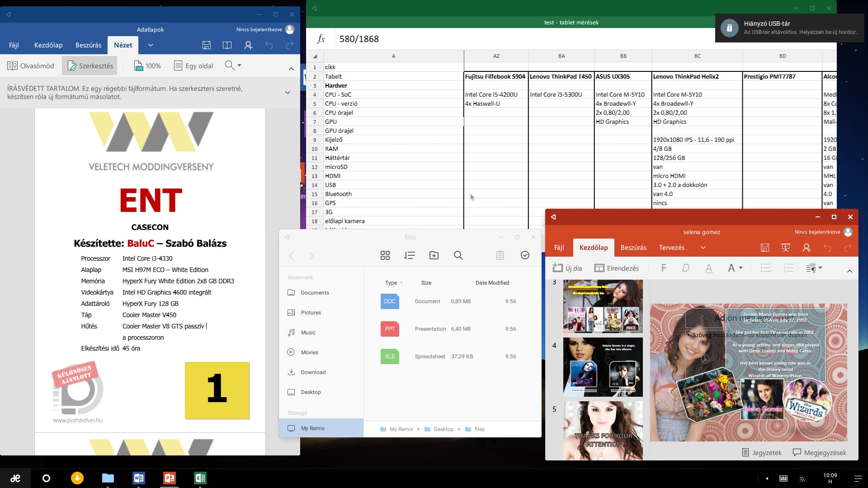Undo action in Word toolbar
868x488 pixels.
269,45
